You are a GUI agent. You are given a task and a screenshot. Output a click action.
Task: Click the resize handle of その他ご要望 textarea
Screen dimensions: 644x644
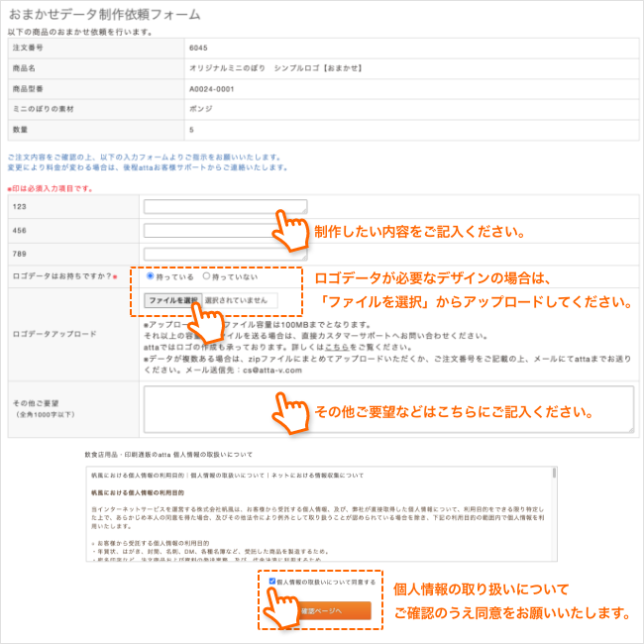coord(631,430)
